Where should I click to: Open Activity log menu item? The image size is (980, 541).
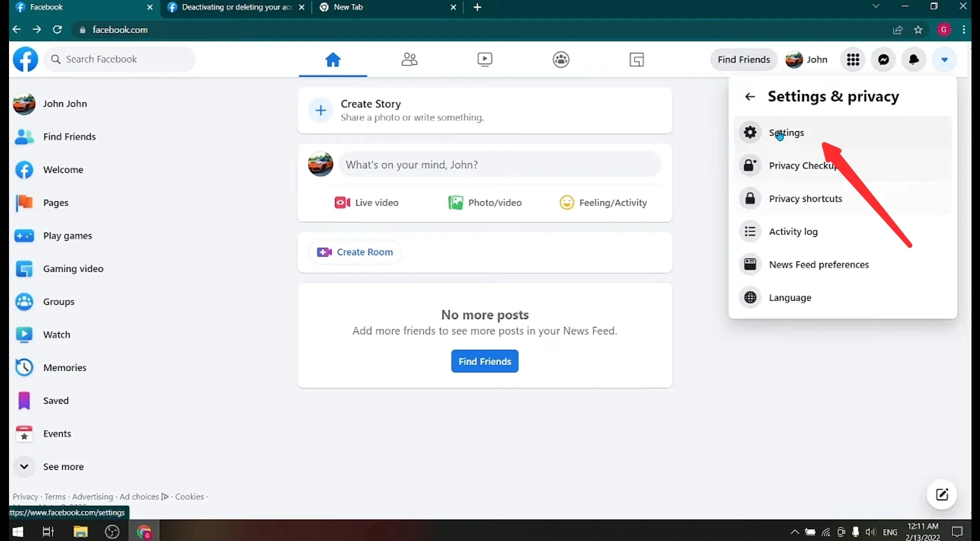click(843, 231)
